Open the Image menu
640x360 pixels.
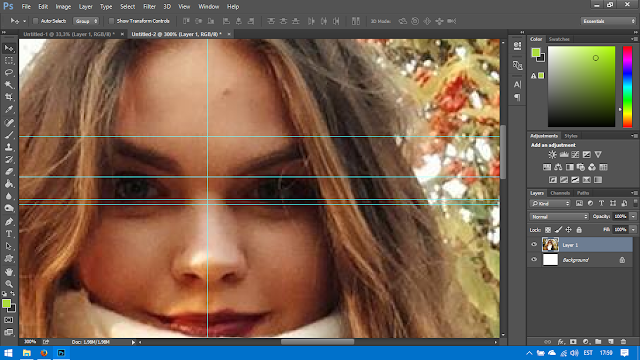tap(63, 7)
